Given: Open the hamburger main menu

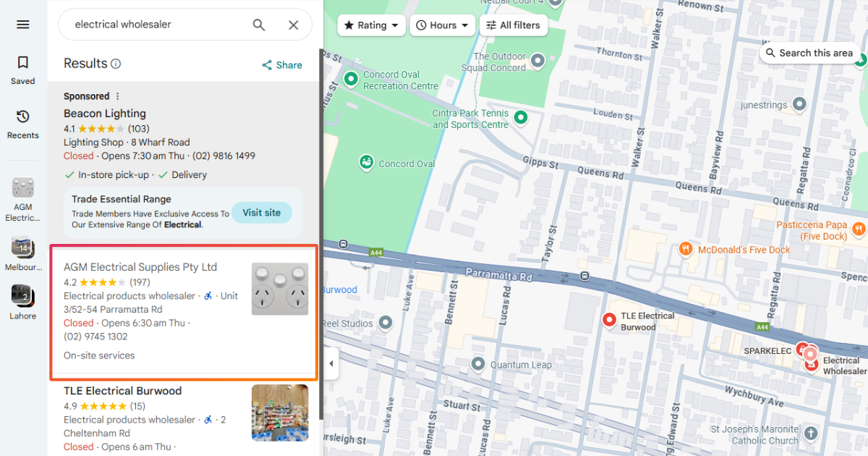Looking at the screenshot, I should tap(23, 25).
